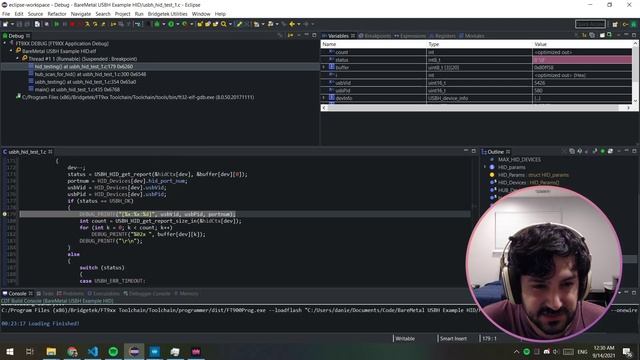Image resolution: width=640 pixels, height=360 pixels.
Task: Switch to the Registers tab
Action: point(443,36)
